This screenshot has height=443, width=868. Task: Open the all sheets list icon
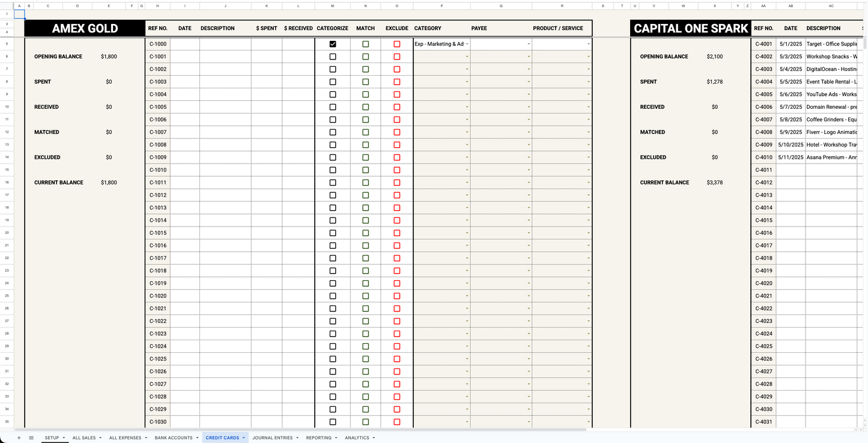click(x=31, y=438)
